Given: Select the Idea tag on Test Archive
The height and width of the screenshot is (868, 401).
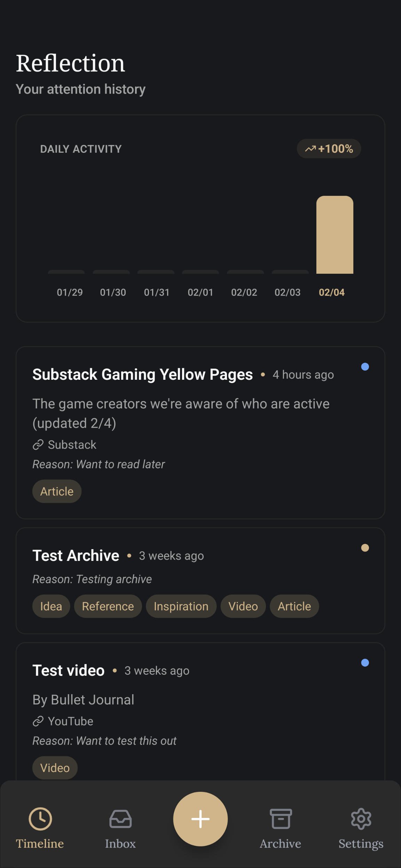Looking at the screenshot, I should tap(51, 606).
